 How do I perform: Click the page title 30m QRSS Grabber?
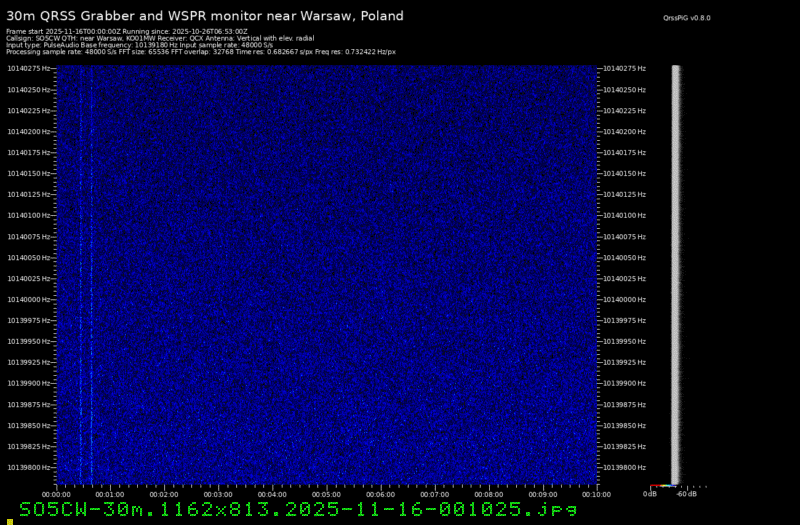click(205, 16)
